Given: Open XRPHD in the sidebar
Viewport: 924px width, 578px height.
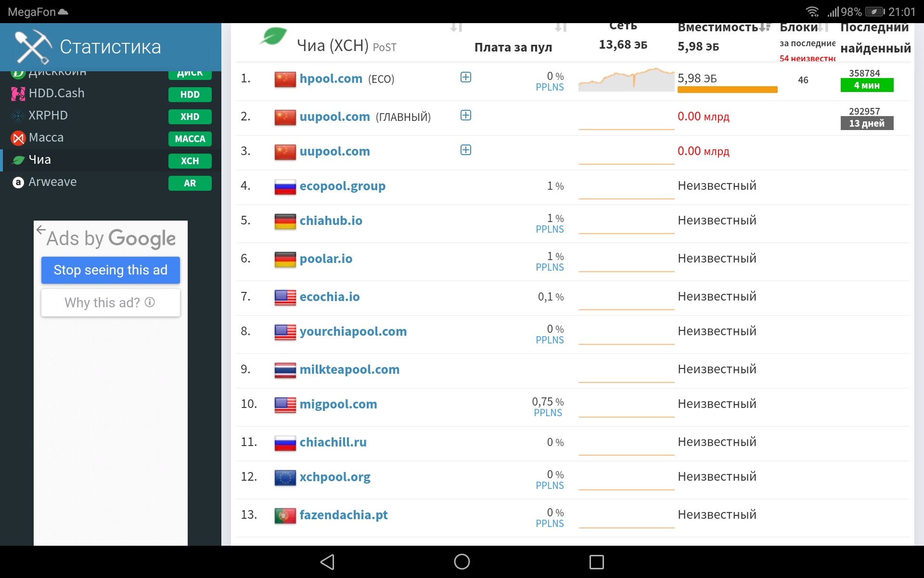Looking at the screenshot, I should pyautogui.click(x=111, y=116).
